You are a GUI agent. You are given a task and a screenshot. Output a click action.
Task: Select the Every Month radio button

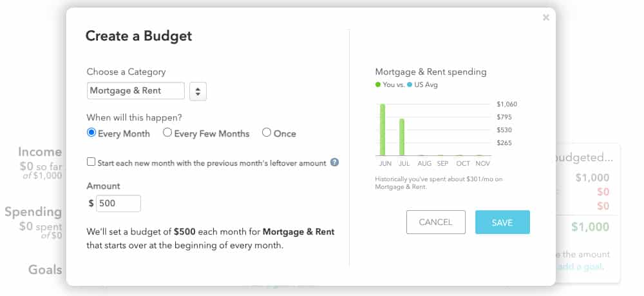pos(91,132)
